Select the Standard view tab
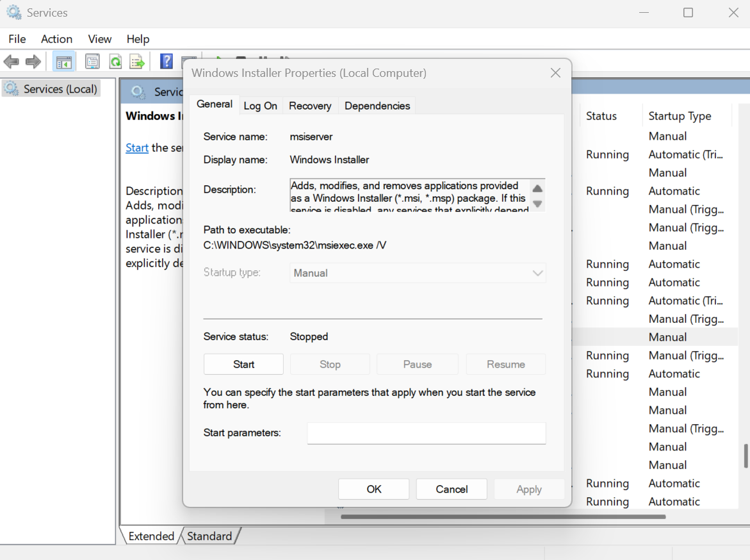750x560 pixels. (209, 536)
